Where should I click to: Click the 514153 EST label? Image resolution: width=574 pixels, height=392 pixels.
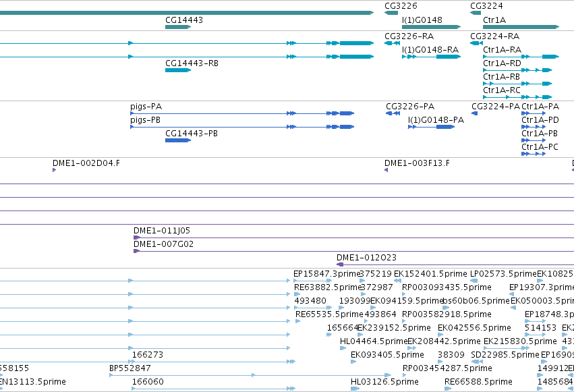pos(541,328)
